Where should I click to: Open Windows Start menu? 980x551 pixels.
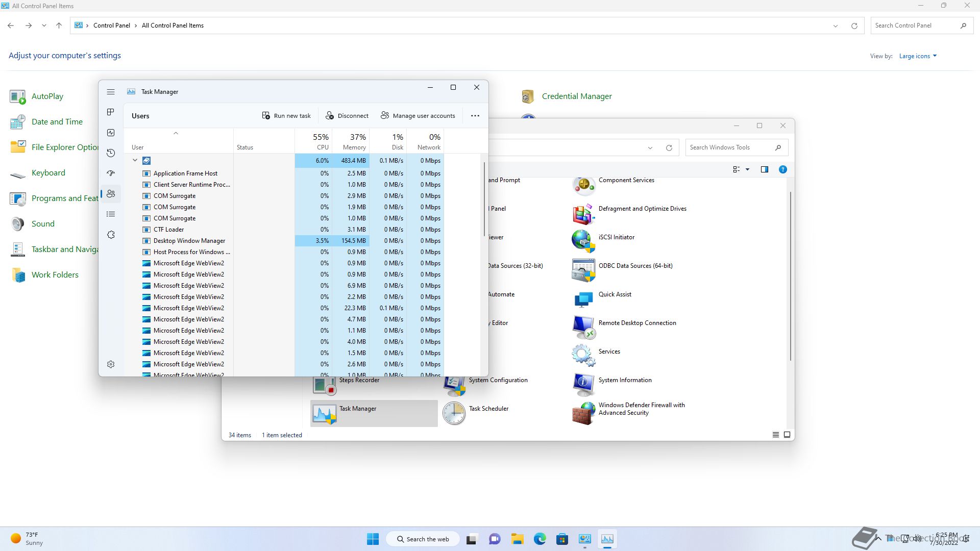pyautogui.click(x=373, y=539)
